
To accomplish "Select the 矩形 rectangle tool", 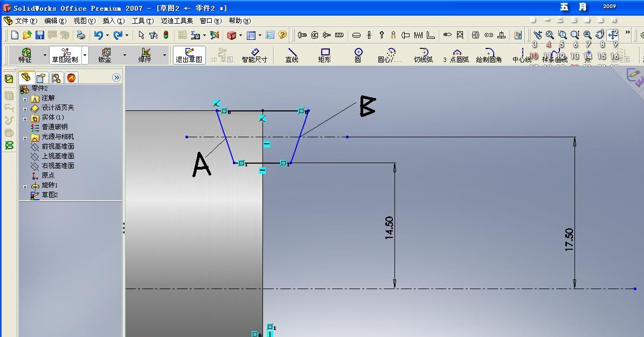I will pos(324,55).
